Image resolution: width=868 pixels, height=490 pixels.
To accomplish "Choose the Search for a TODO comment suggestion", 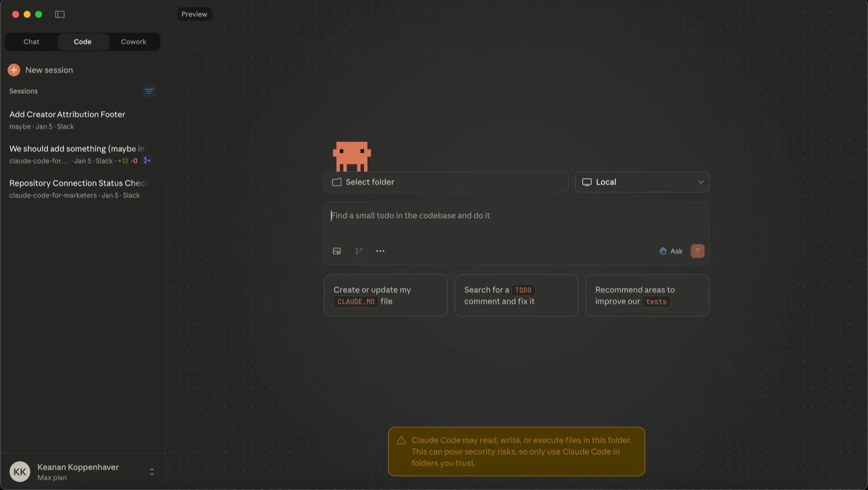I will pyautogui.click(x=516, y=295).
